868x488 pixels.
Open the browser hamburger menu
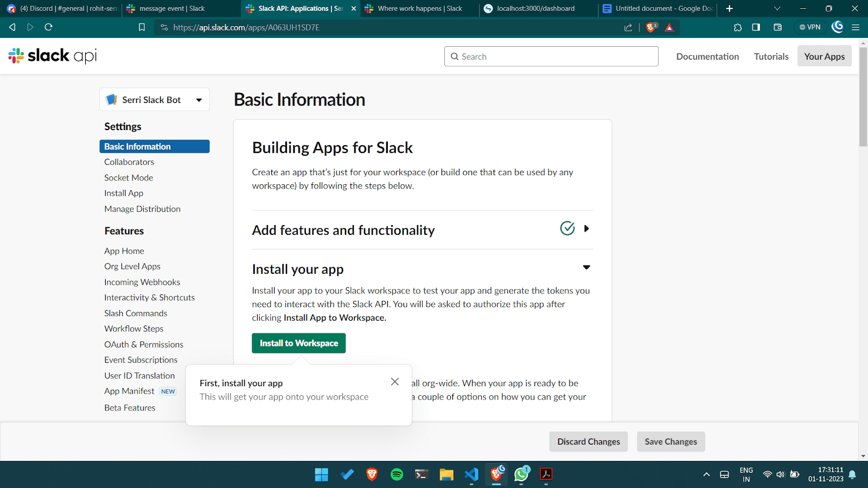pos(856,27)
